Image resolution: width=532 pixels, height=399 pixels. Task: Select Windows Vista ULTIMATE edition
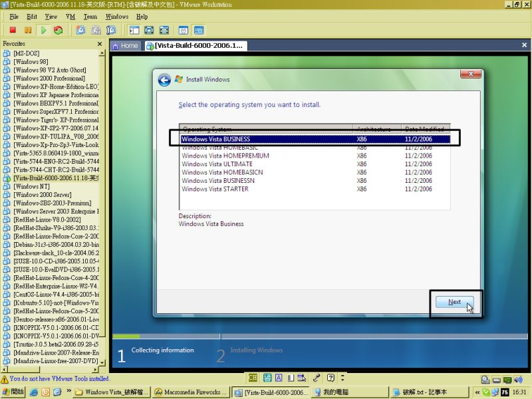(315, 164)
